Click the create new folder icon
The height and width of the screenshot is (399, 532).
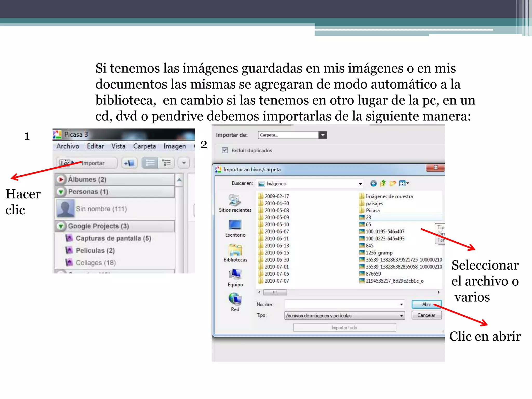393,183
